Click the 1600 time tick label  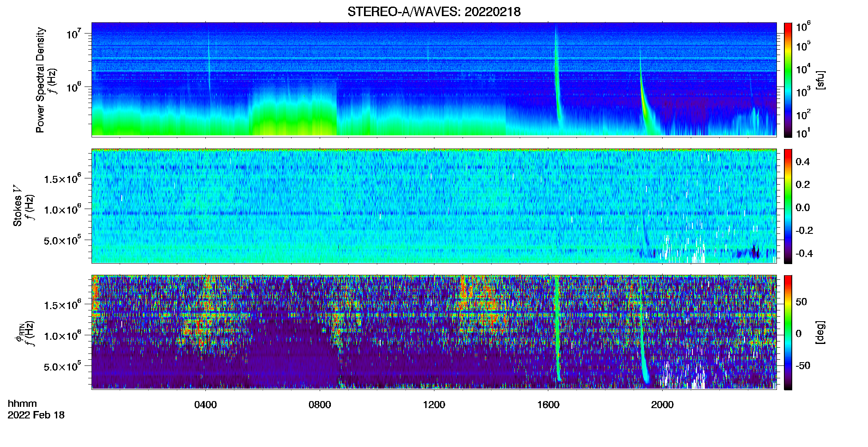[548, 405]
